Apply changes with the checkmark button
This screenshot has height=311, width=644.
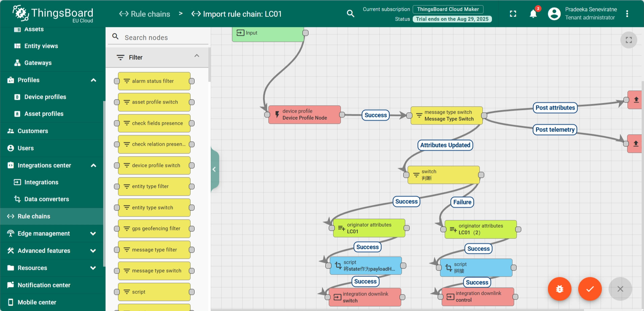(590, 289)
